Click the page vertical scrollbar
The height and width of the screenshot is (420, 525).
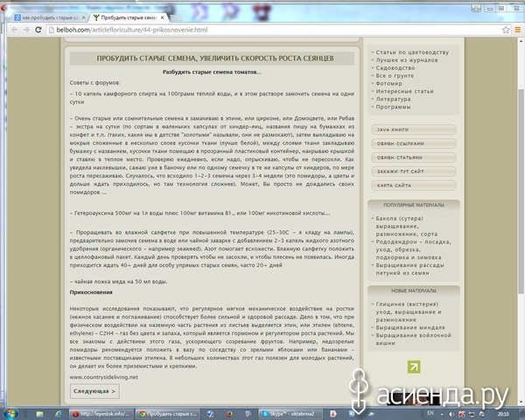pos(521,191)
